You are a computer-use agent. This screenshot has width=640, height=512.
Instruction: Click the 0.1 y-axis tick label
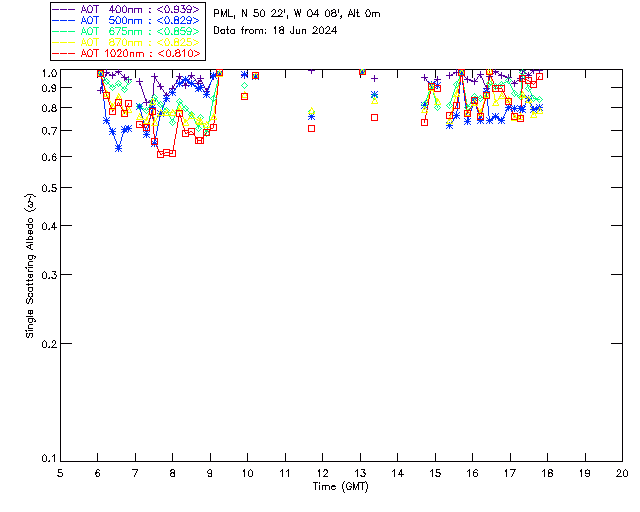[x=49, y=459]
